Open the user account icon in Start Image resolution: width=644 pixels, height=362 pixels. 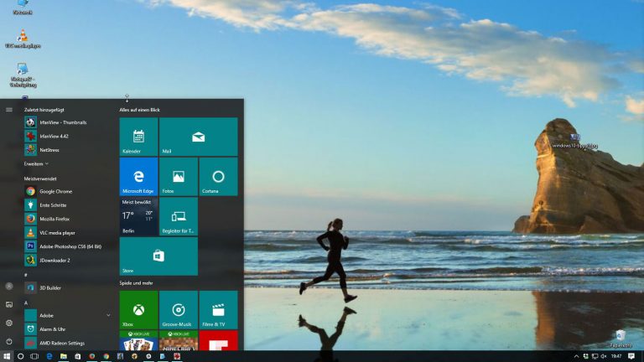tap(9, 286)
